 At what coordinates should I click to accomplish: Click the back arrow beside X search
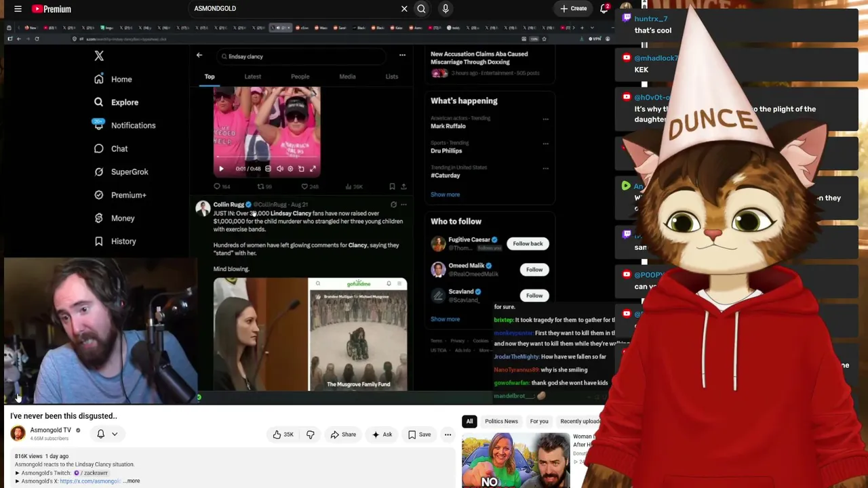(199, 56)
